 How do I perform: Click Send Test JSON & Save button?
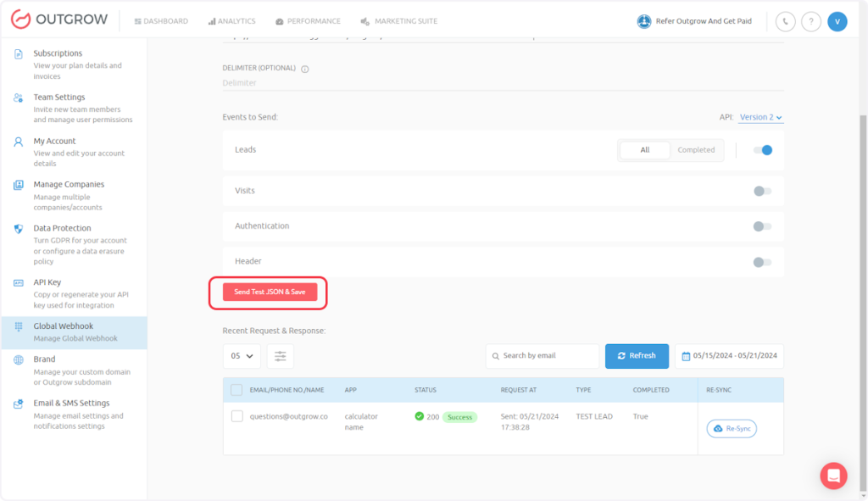pos(270,292)
